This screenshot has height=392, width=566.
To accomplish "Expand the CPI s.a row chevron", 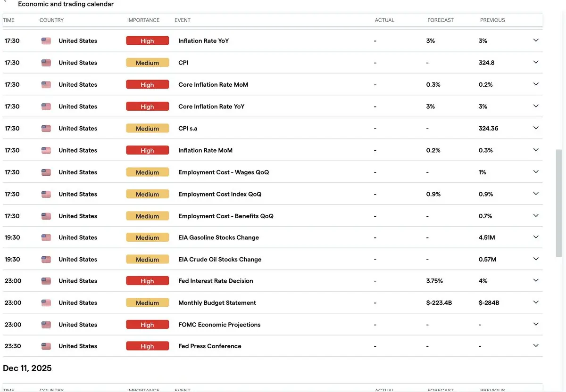I will [x=536, y=128].
